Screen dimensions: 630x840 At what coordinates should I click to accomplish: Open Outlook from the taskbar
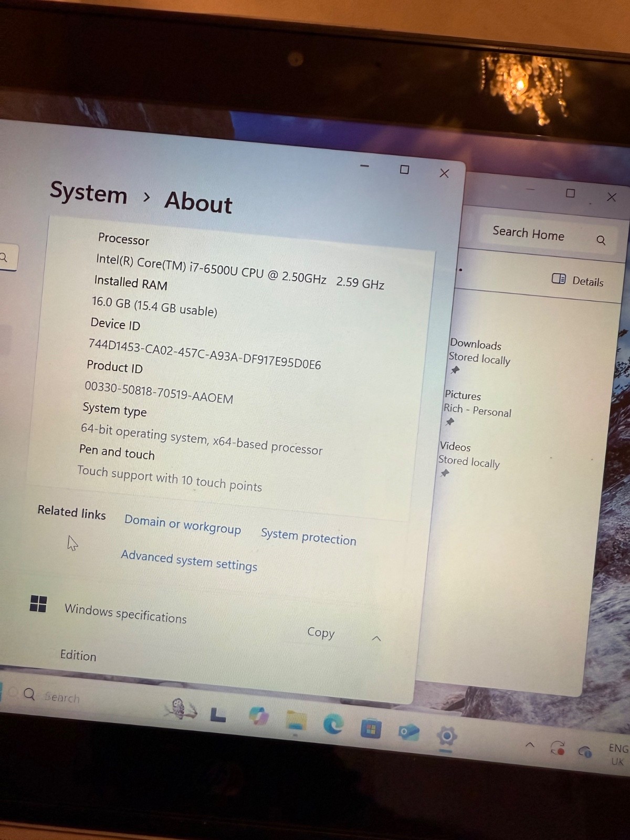pyautogui.click(x=408, y=732)
